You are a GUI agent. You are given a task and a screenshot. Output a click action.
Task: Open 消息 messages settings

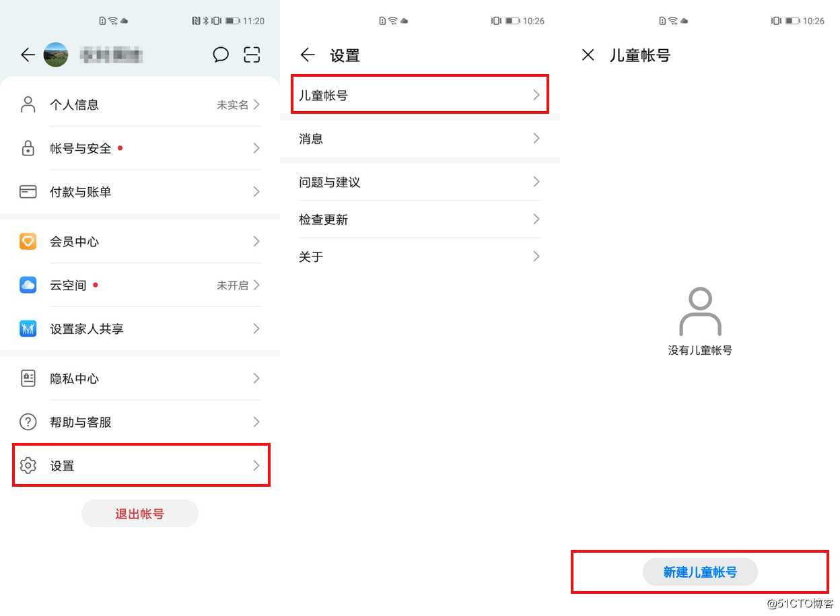pos(420,139)
